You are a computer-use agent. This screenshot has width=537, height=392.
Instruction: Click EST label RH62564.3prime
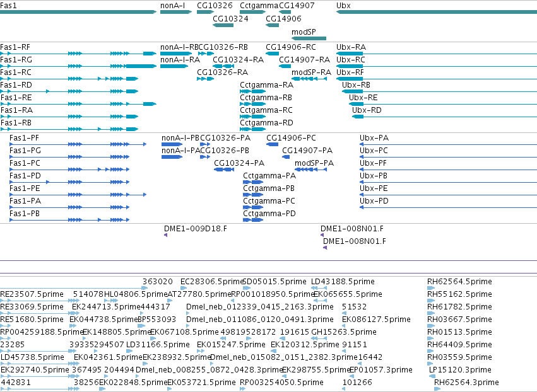[466, 382]
